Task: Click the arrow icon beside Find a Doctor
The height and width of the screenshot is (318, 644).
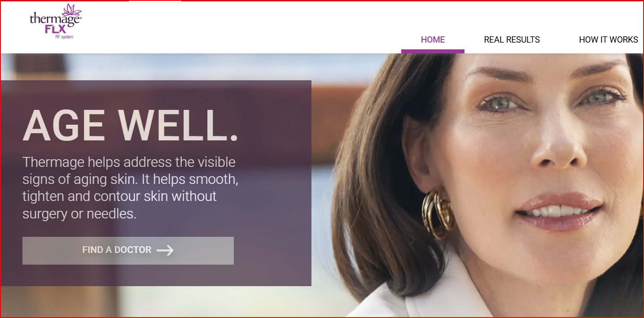Action: [165, 250]
